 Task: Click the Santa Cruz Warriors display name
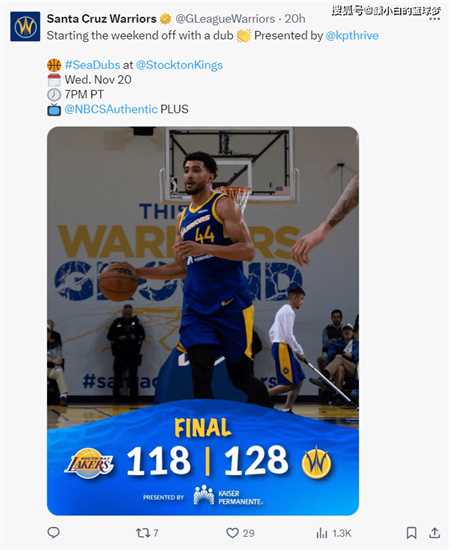click(x=102, y=19)
